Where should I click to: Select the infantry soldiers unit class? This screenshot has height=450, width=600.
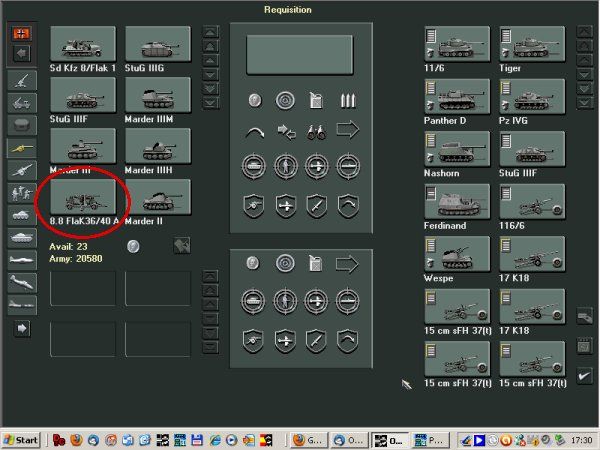(22, 193)
